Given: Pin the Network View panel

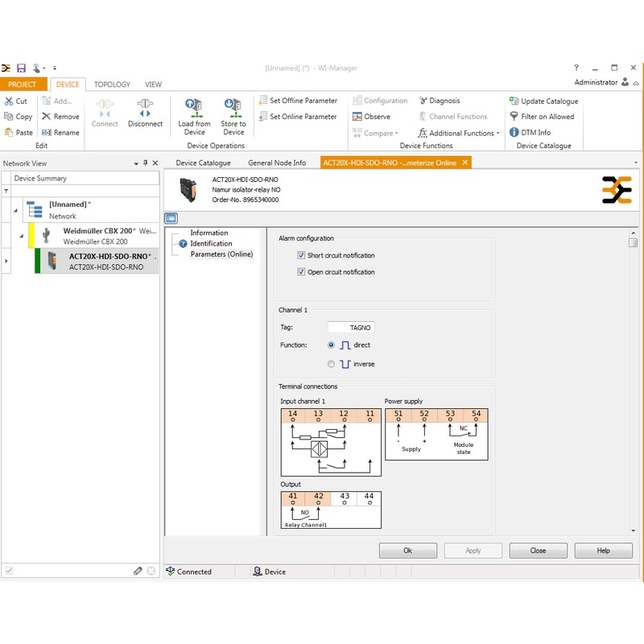Looking at the screenshot, I should (x=146, y=163).
